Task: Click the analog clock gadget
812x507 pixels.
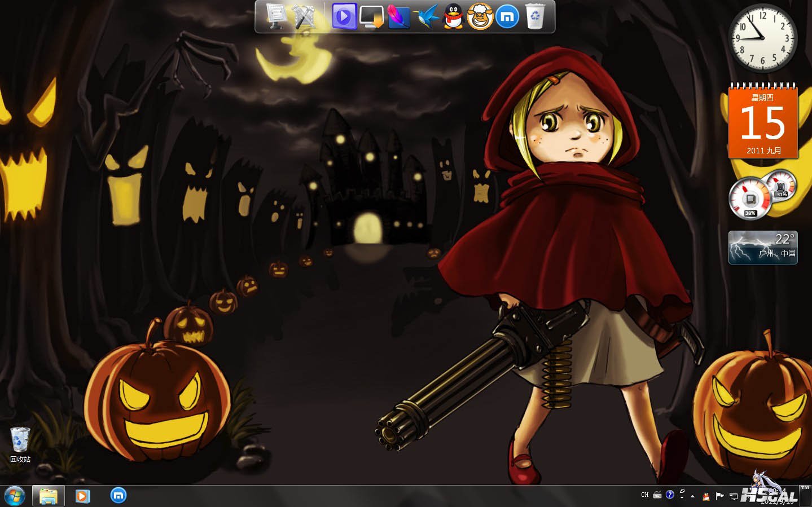Action: 762,38
